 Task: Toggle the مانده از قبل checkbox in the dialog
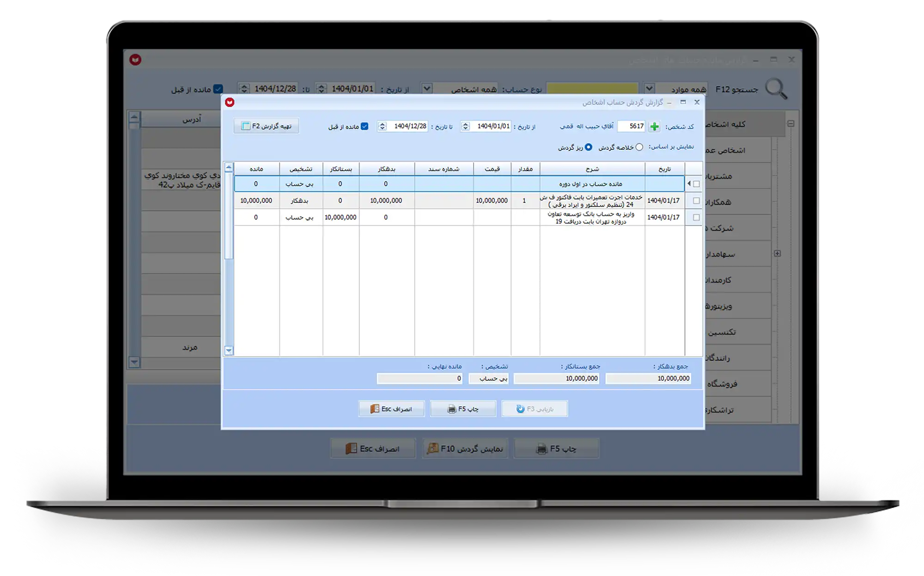coord(365,126)
